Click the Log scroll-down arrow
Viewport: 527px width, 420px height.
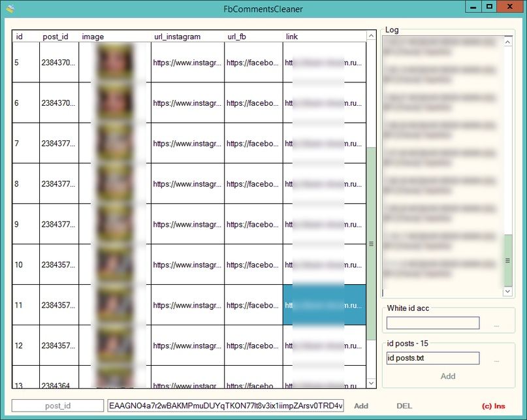507,291
